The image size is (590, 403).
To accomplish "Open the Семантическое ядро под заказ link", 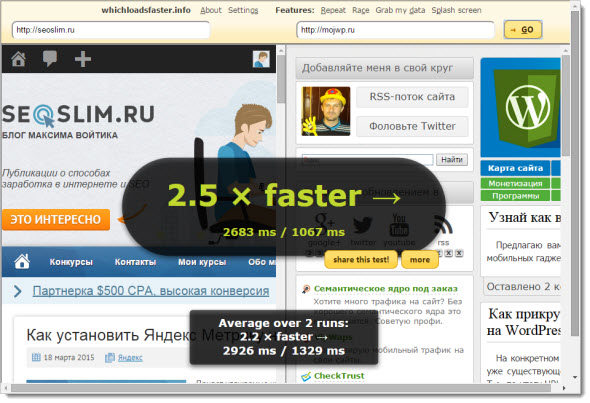I will tap(386, 289).
